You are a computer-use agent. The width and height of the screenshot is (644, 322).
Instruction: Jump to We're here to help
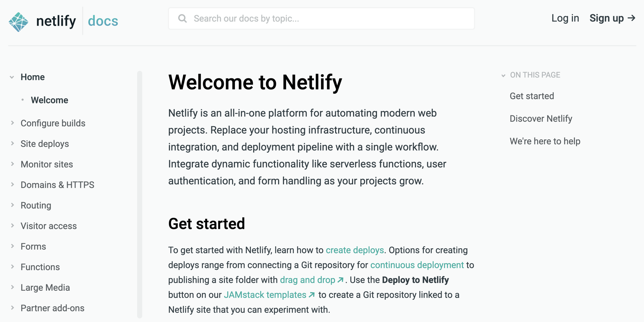[545, 141]
